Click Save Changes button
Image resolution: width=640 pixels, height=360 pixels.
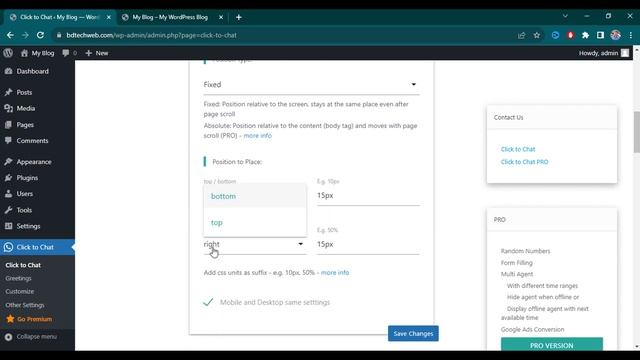(413, 333)
